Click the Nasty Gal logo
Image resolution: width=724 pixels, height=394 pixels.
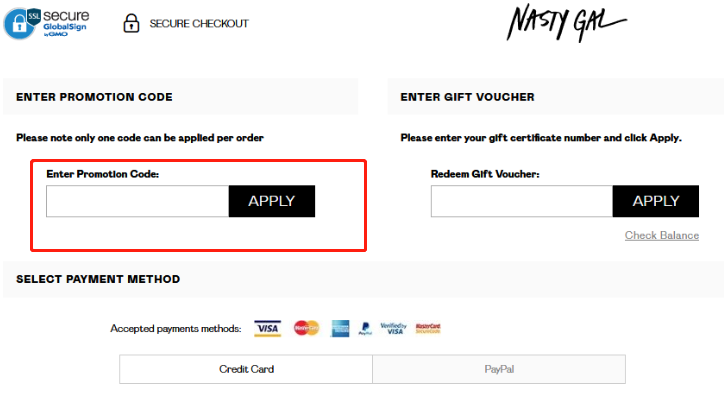[567, 23]
